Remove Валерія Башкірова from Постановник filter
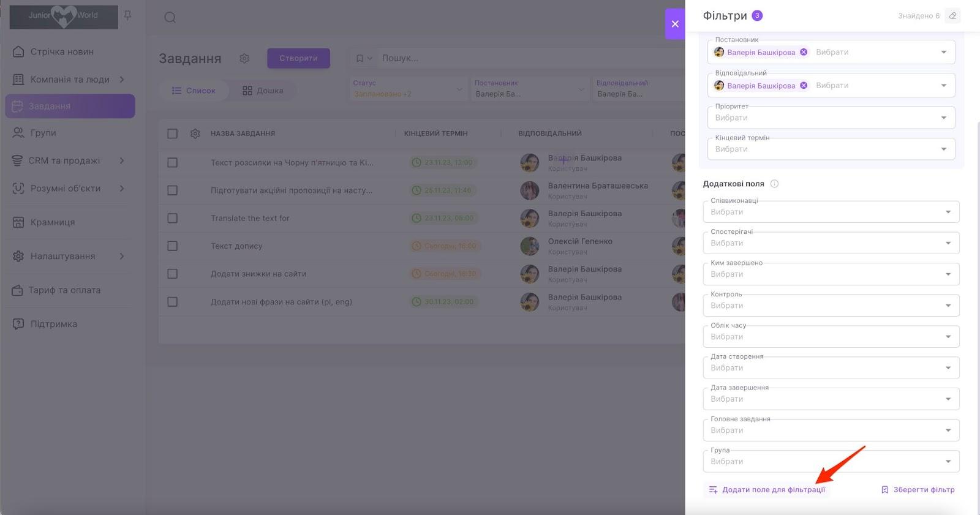 (x=804, y=52)
